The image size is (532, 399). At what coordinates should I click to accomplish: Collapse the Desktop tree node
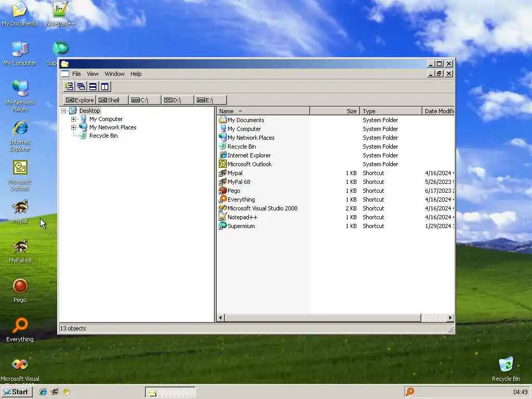[63, 111]
